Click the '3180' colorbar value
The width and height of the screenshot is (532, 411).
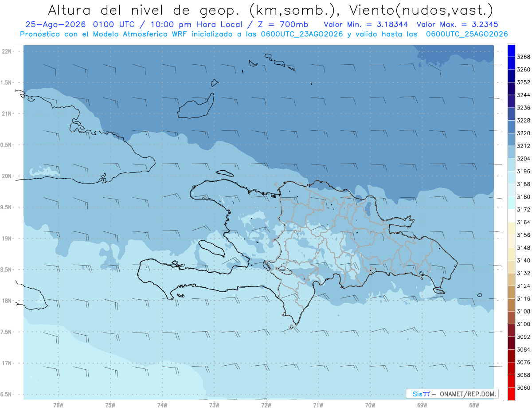pos(524,197)
